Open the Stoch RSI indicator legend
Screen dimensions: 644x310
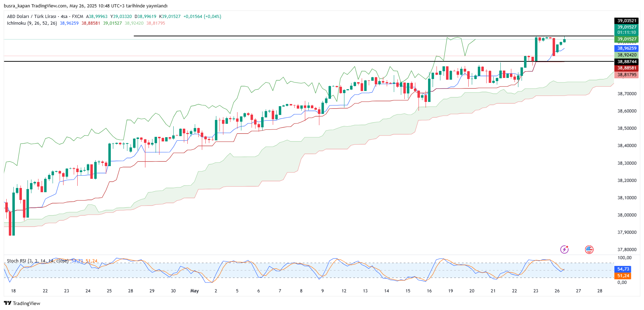(x=37, y=261)
